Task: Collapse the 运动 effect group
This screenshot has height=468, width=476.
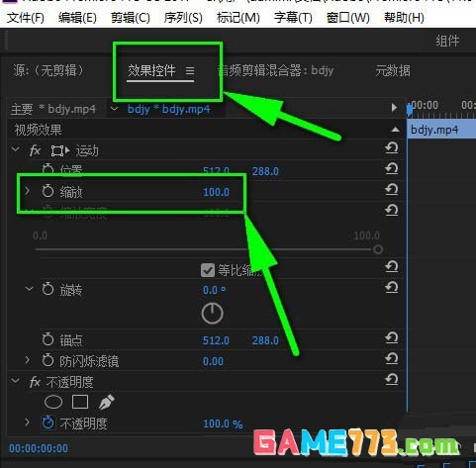Action: click(15, 149)
